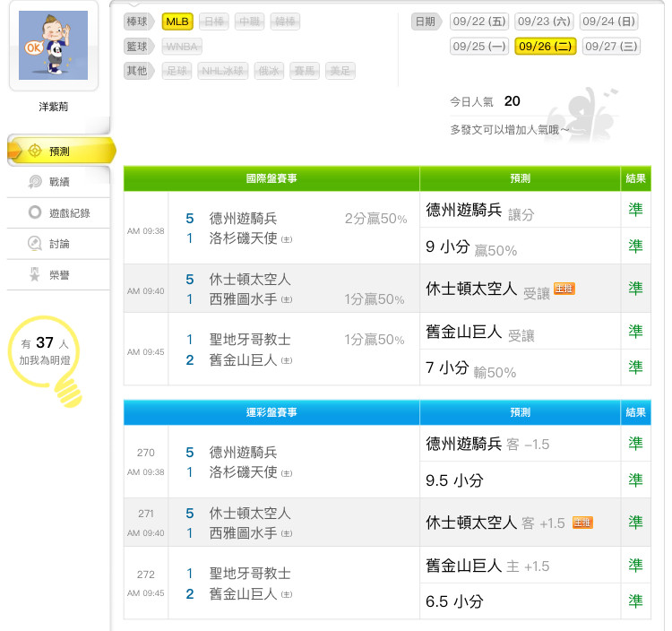Click 舊金山巨人 主 +1.5 prediction
This screenshot has width=672, height=631.
coord(487,566)
